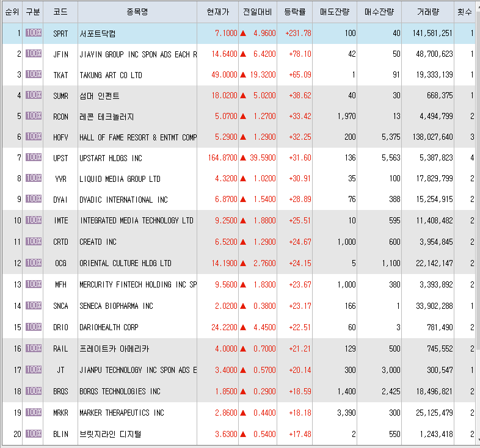Screen dimensions: 480x448
Task: Click current price 164.8700
Action: pos(222,157)
